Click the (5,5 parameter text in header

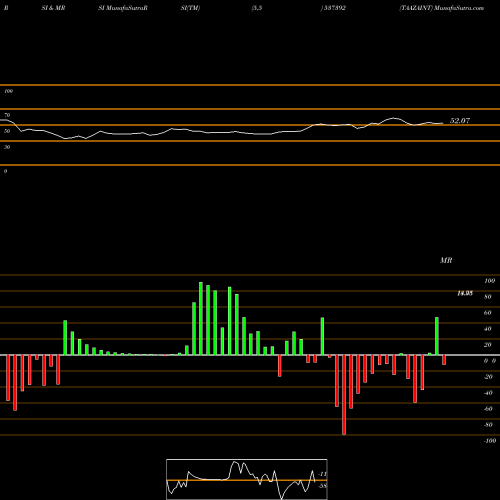click(x=257, y=8)
